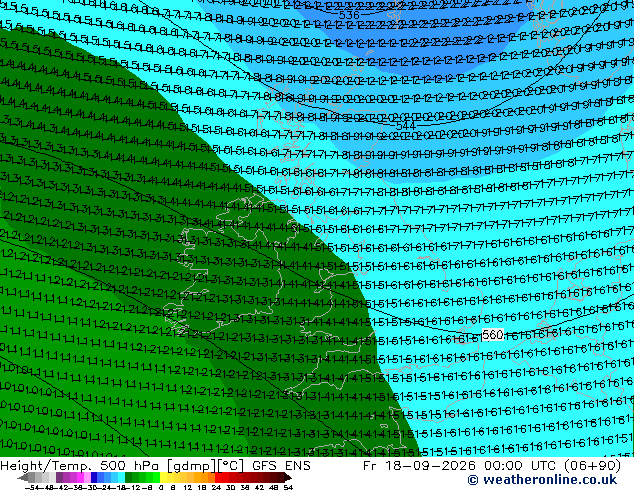
Task: Click the 00:00 UTC (06+90) time label
Action: point(552,466)
